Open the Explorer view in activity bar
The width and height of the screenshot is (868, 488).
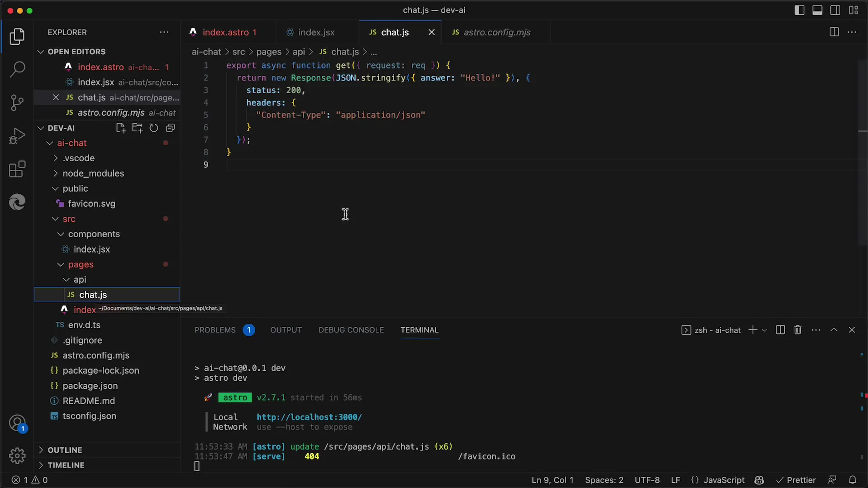tap(17, 37)
